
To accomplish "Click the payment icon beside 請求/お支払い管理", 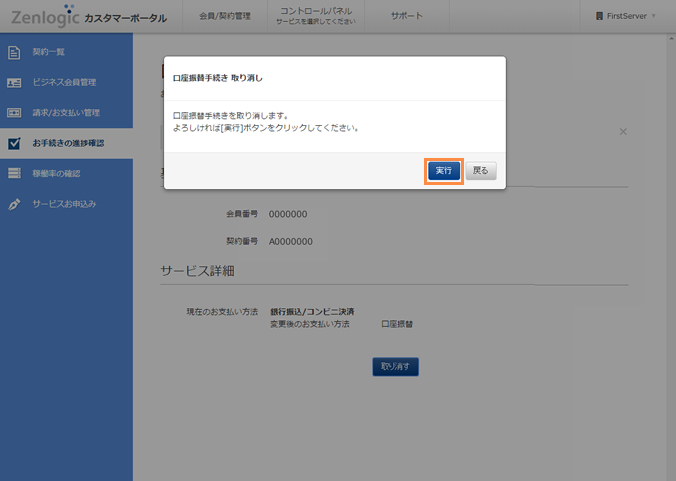I will pyautogui.click(x=14, y=113).
